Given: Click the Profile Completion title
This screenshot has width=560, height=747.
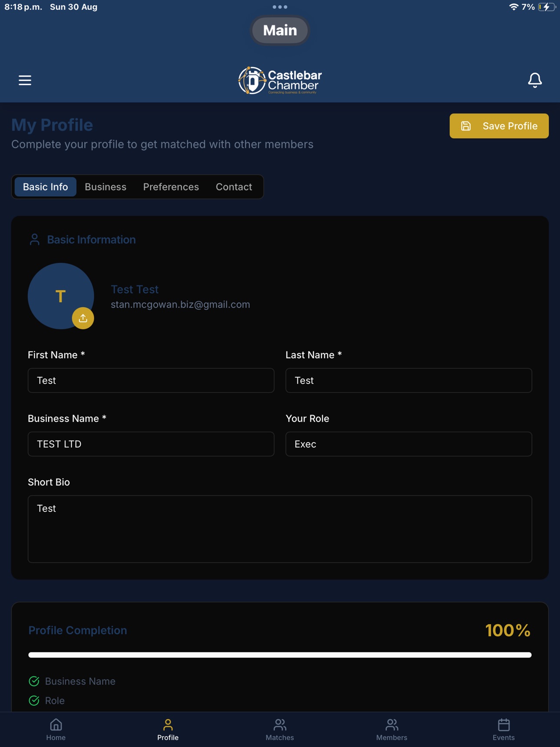Looking at the screenshot, I should (x=78, y=630).
